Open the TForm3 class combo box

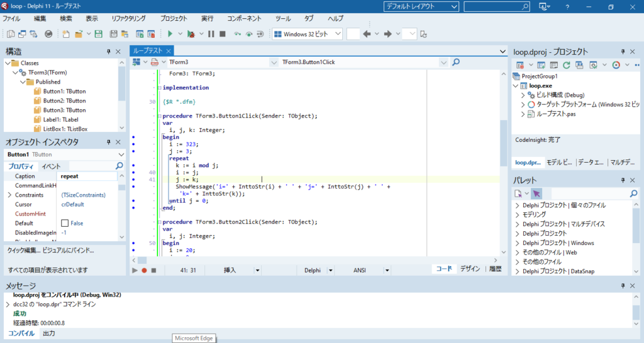[222, 62]
